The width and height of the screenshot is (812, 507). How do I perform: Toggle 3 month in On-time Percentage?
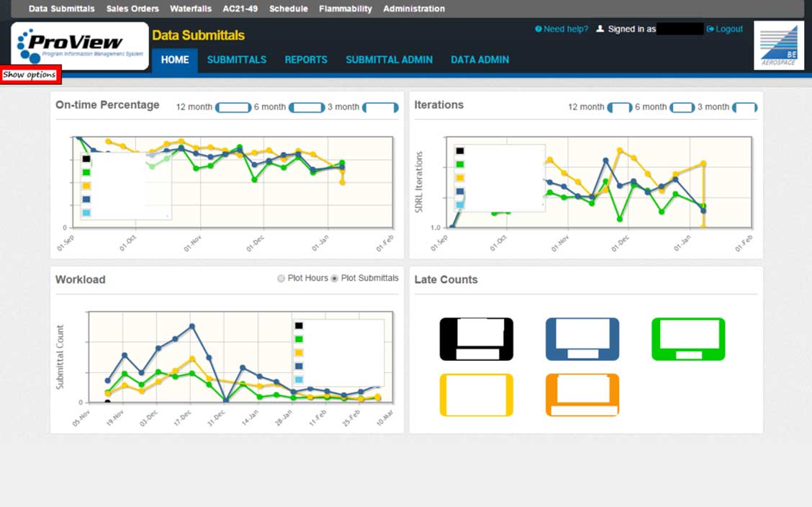point(380,108)
